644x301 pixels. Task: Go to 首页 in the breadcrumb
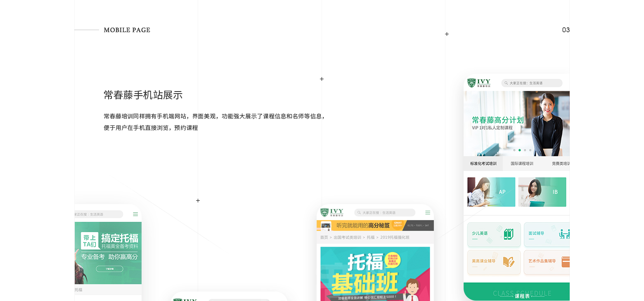click(324, 238)
